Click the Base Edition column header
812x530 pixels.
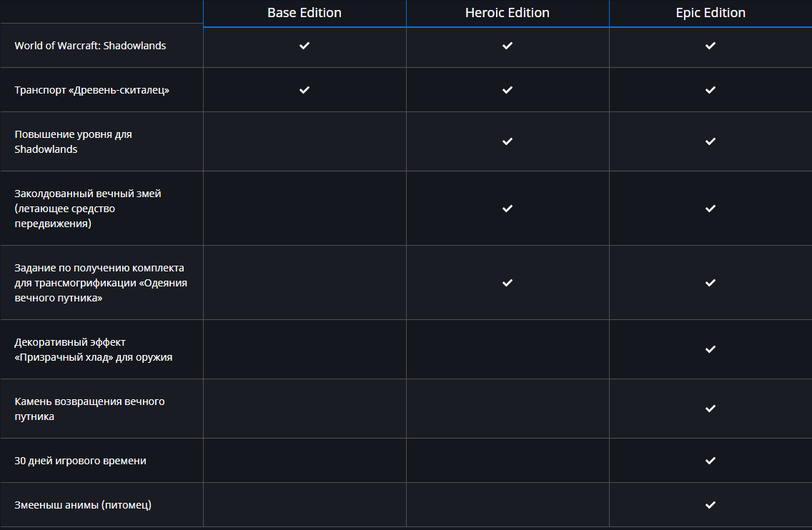[304, 13]
